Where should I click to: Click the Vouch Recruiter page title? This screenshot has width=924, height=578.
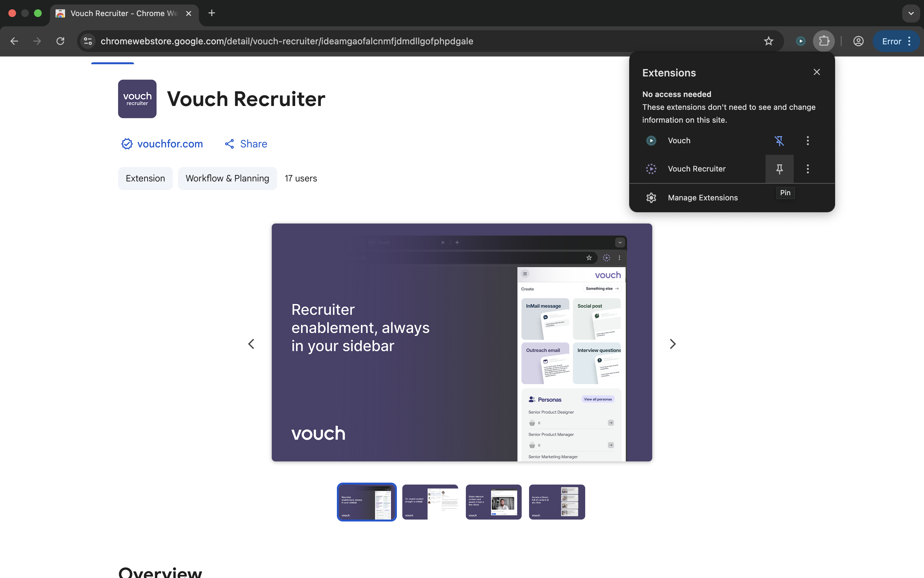click(246, 99)
